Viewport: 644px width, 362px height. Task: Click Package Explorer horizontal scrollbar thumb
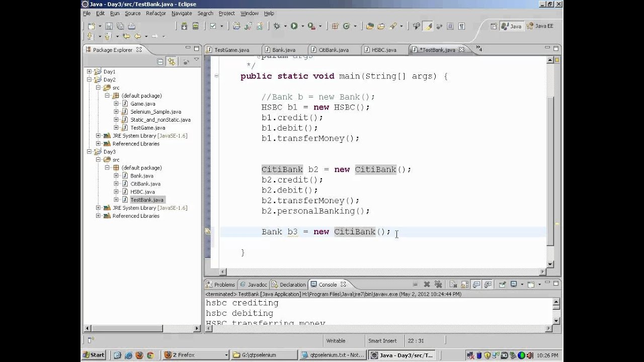coord(126,329)
